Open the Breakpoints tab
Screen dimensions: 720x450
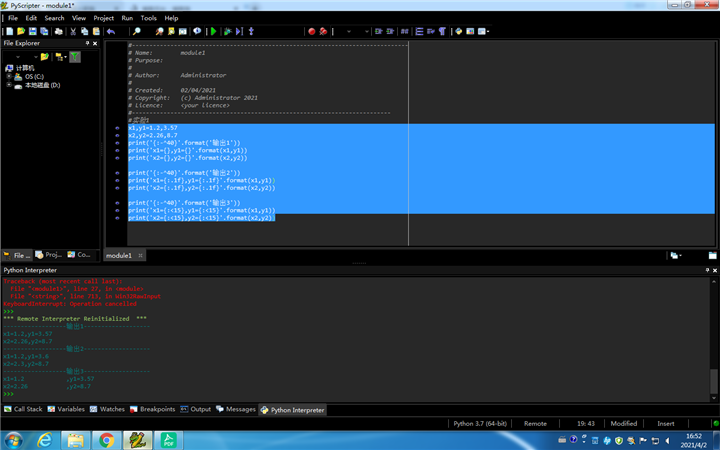click(x=152, y=409)
